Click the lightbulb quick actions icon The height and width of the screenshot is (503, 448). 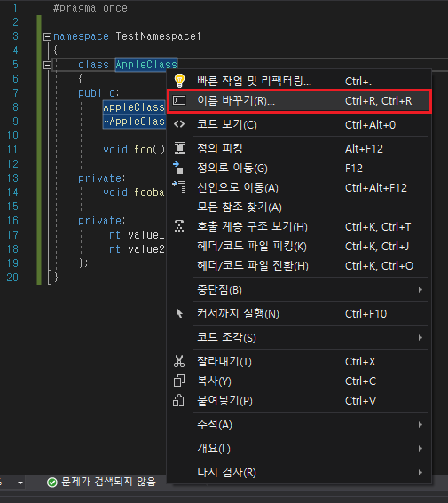click(179, 81)
